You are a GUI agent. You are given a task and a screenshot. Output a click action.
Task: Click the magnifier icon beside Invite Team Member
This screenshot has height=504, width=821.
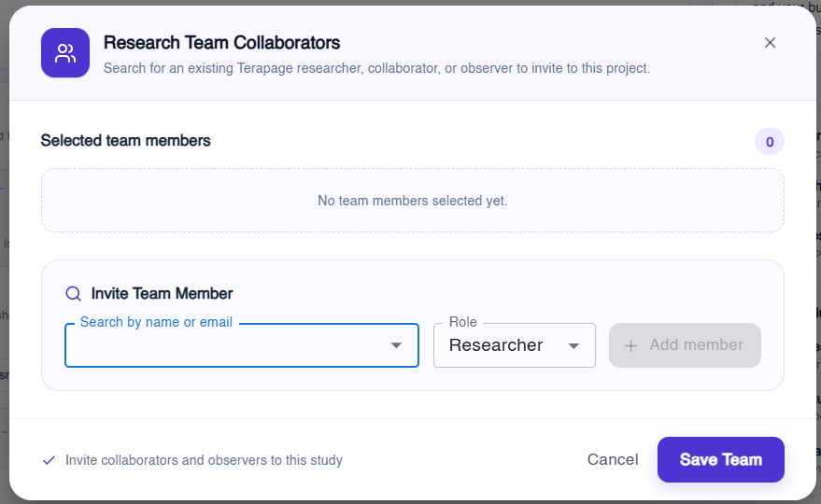tap(73, 294)
